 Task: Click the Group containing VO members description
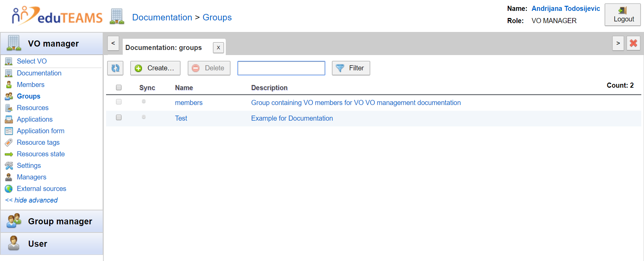point(356,103)
